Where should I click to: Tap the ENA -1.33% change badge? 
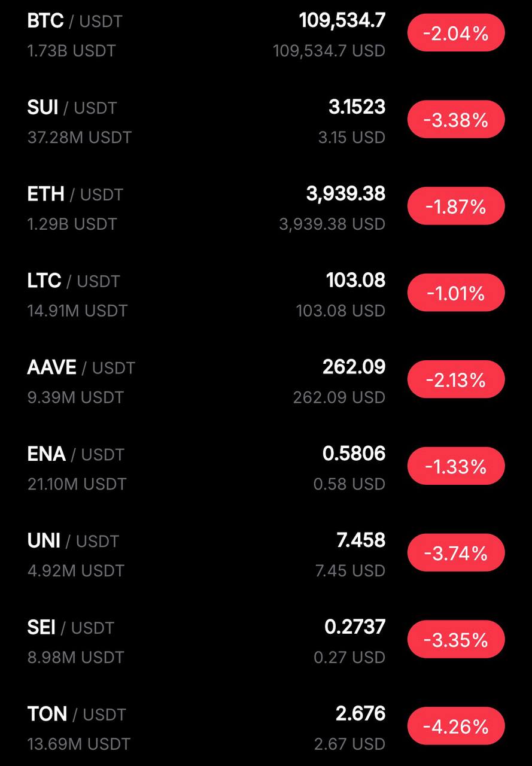(x=456, y=466)
